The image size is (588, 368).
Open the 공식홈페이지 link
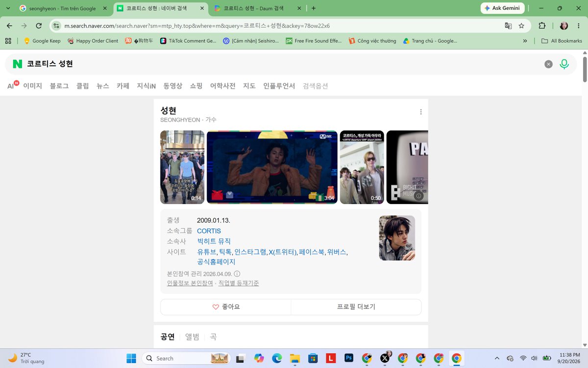coord(216,262)
